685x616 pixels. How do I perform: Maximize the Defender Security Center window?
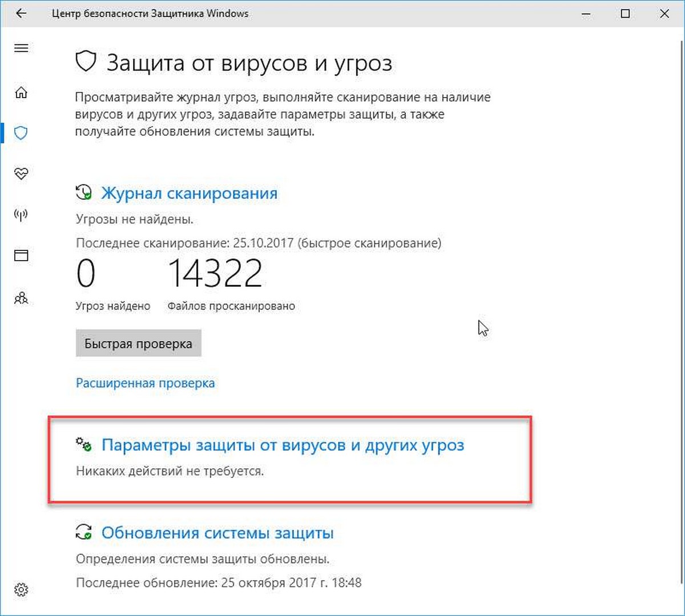[626, 14]
